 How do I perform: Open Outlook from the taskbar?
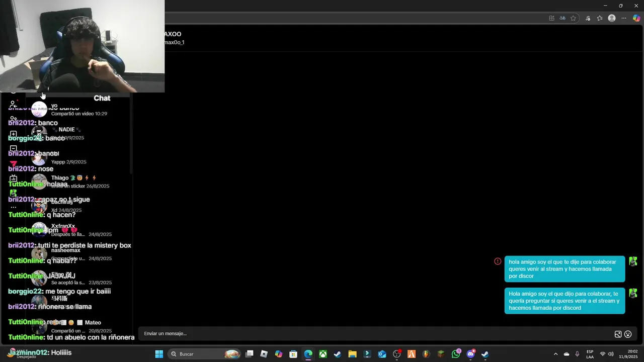point(382,354)
